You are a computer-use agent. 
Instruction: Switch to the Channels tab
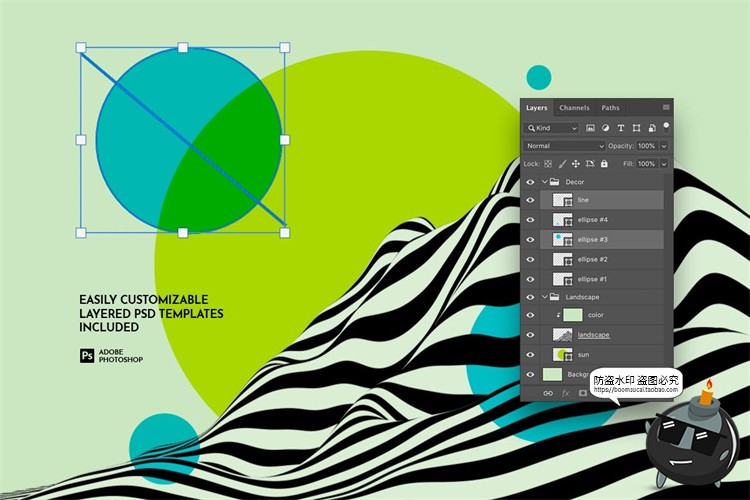click(574, 108)
